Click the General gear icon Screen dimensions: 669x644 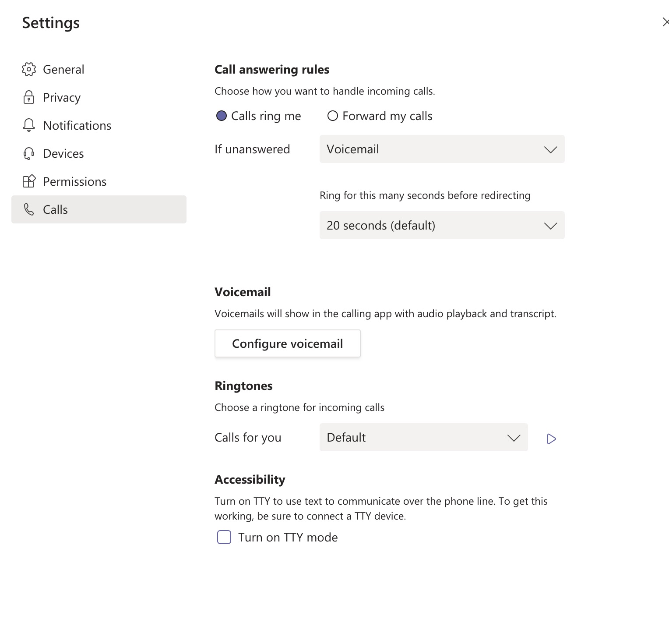(x=29, y=69)
